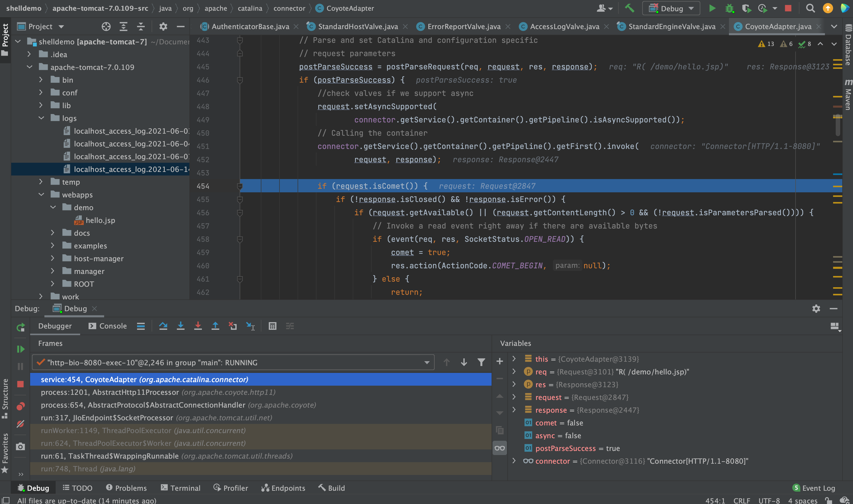Screen dimensions: 853x504
Task: Toggle the Event Log tool window
Action: point(814,488)
